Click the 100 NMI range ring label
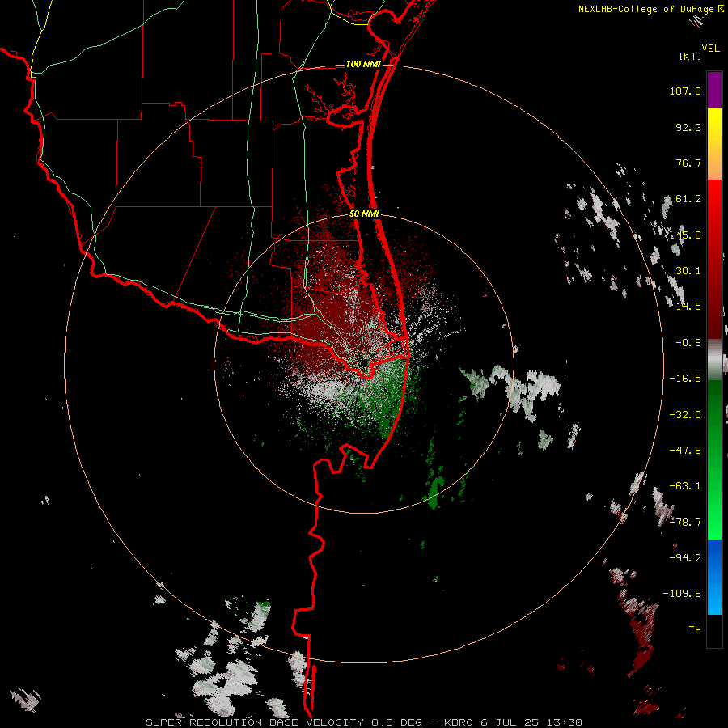This screenshot has width=728, height=728. pyautogui.click(x=363, y=64)
